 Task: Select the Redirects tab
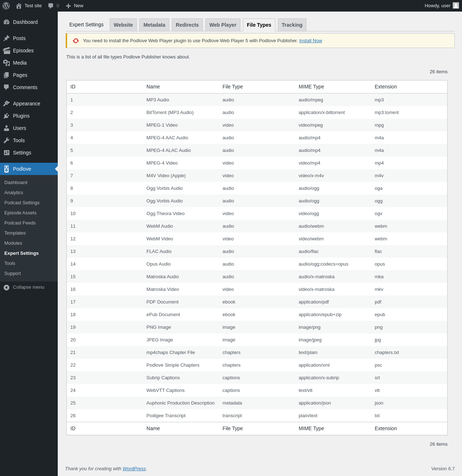click(187, 25)
